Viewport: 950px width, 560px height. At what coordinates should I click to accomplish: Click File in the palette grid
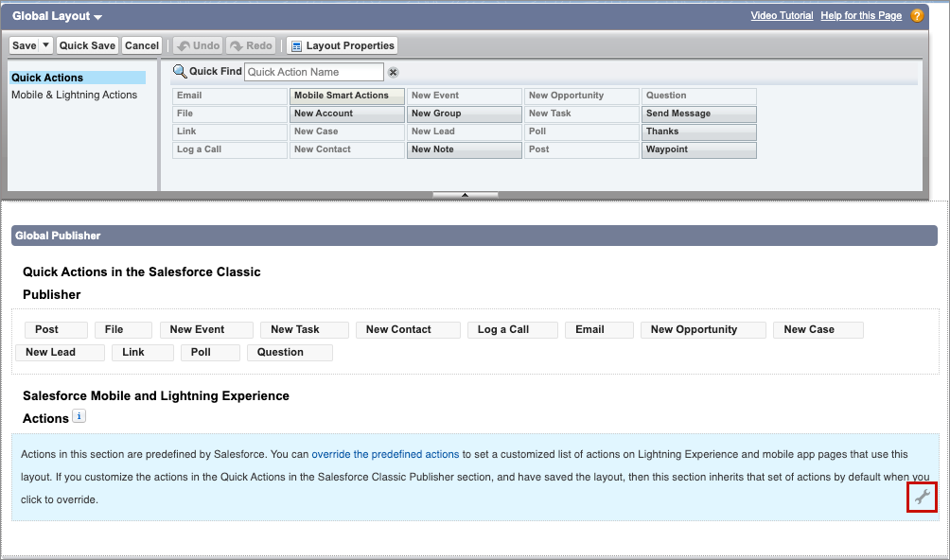click(x=230, y=114)
